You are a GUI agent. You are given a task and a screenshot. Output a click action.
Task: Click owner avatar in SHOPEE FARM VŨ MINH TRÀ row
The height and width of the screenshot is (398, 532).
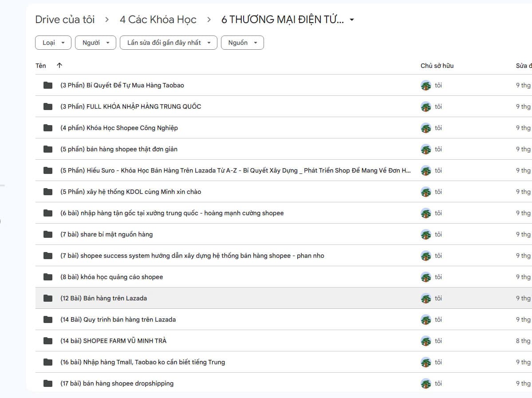[x=426, y=341]
